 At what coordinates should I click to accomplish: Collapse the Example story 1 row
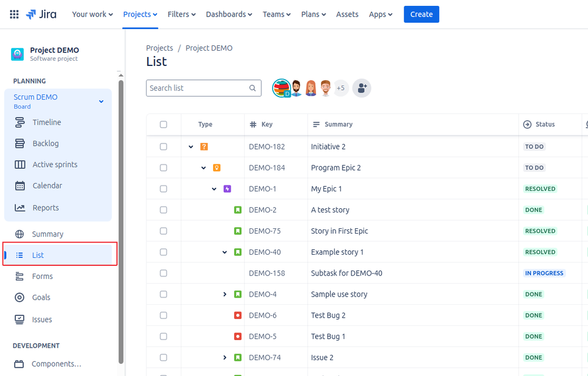click(225, 252)
